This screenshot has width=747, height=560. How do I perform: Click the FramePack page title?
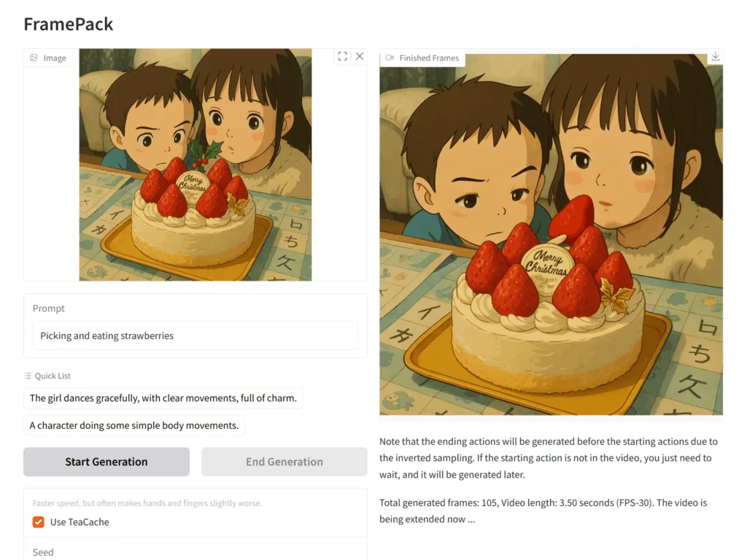tap(69, 23)
